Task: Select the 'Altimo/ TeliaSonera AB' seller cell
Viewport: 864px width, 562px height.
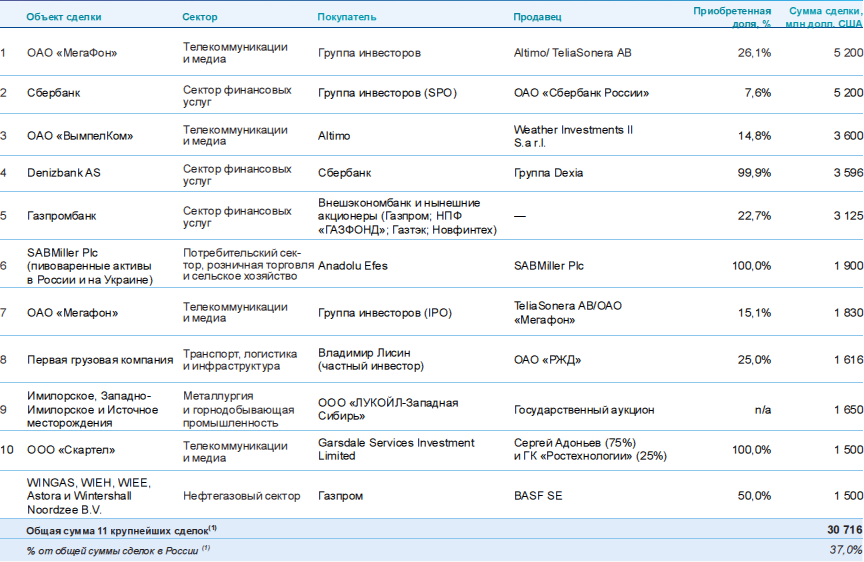Action: coord(573,53)
